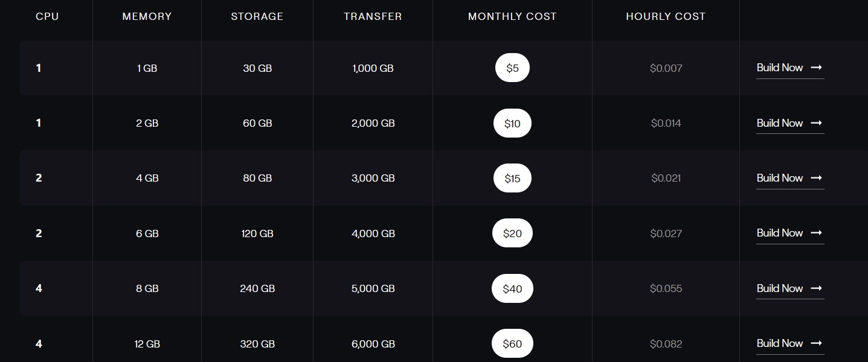Click the arrow icon in the $20 plan row
The image size is (868, 362).
click(x=816, y=233)
